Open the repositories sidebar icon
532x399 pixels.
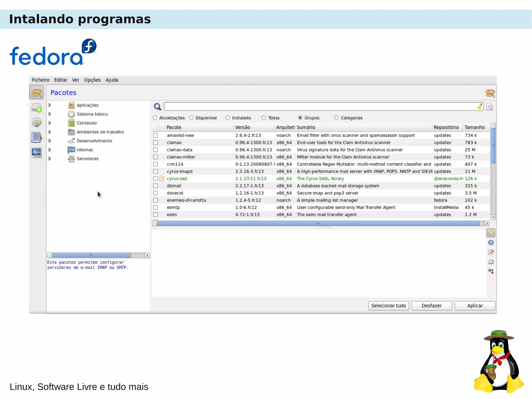(x=36, y=122)
